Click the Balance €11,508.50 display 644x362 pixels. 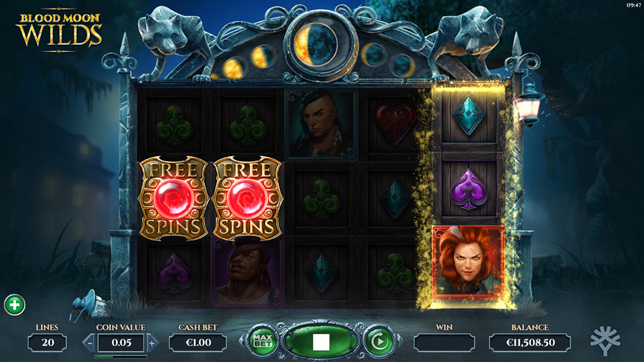coord(530,342)
